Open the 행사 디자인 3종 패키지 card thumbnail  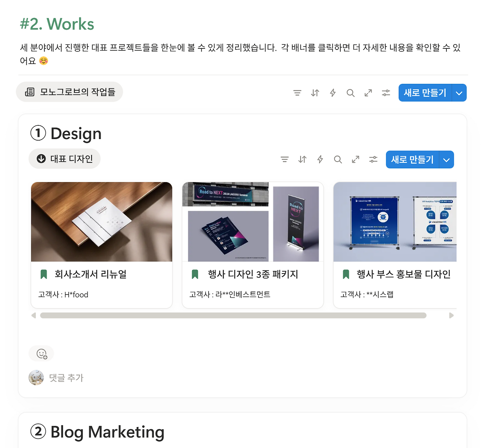(x=253, y=222)
